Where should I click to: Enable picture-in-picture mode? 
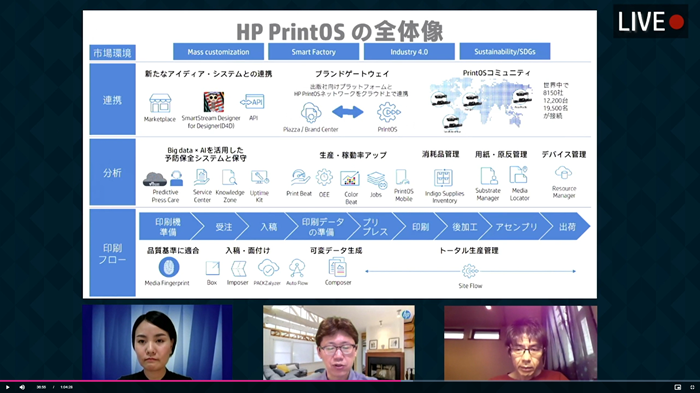tap(678, 387)
